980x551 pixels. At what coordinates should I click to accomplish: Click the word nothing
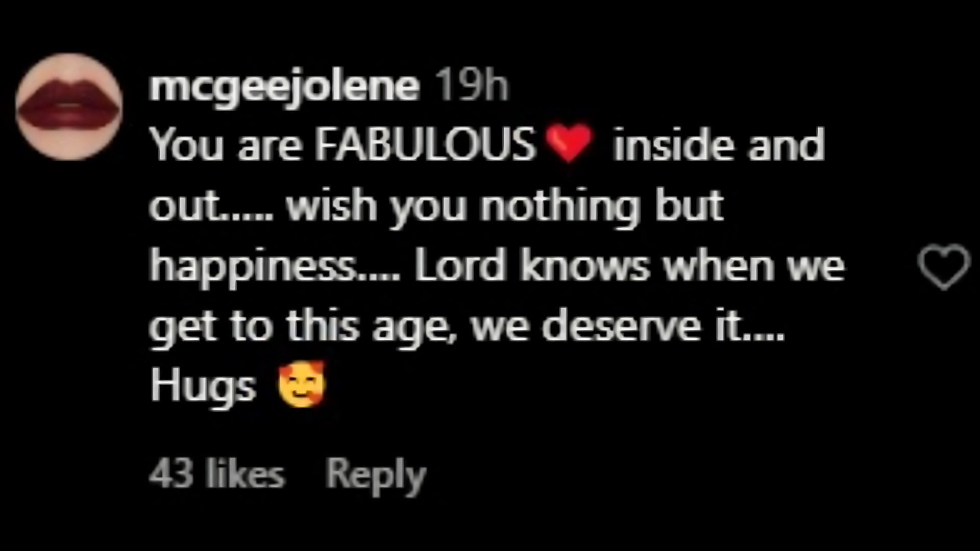559,206
